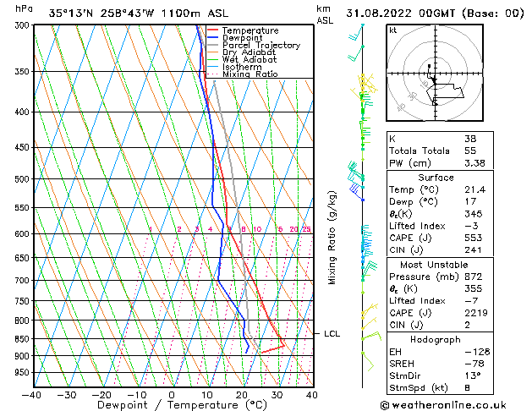Click the 600 pressure level label
The height and width of the screenshot is (411, 532).
tap(24, 234)
